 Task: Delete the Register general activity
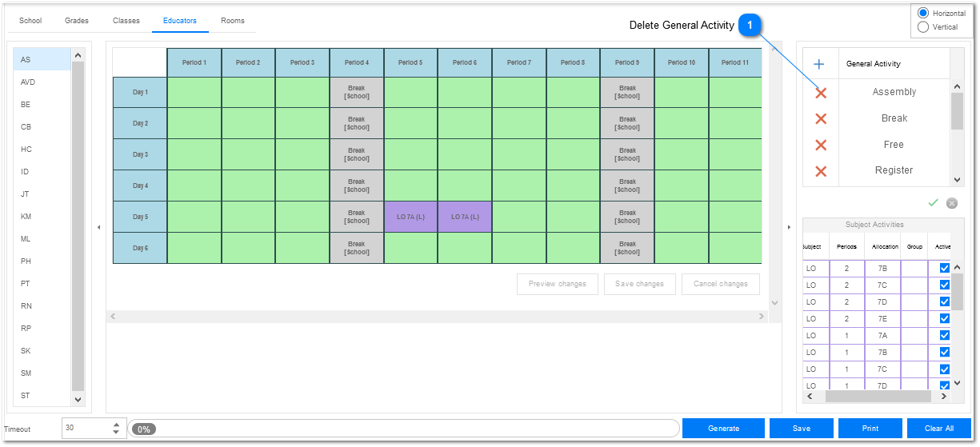coord(821,171)
